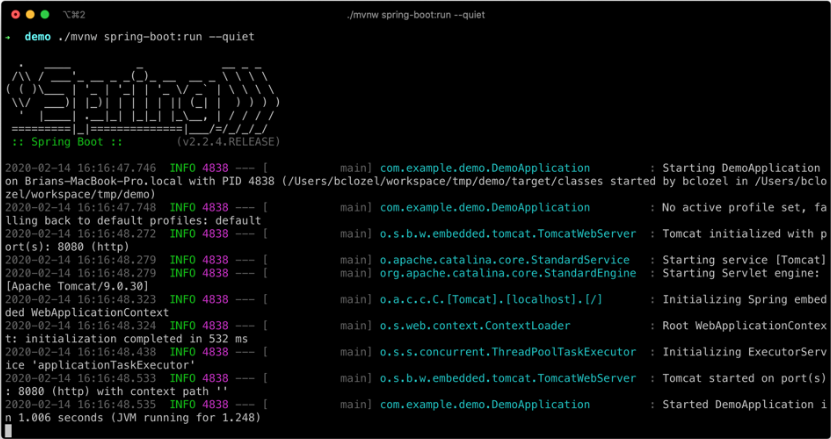The width and height of the screenshot is (831, 439).
Task: Click 'n 1.006 seconds (JVM running for 1.248)' line
Action: (133, 417)
